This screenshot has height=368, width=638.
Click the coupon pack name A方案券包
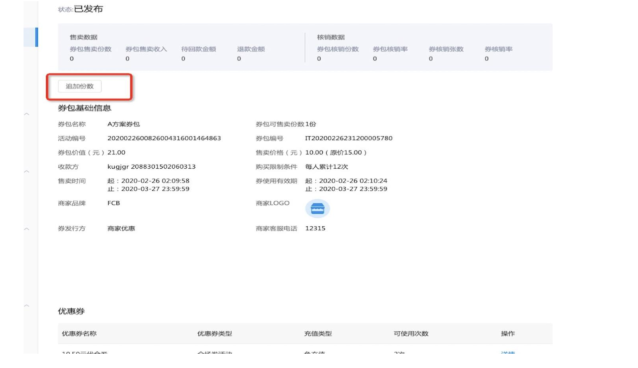click(x=124, y=124)
